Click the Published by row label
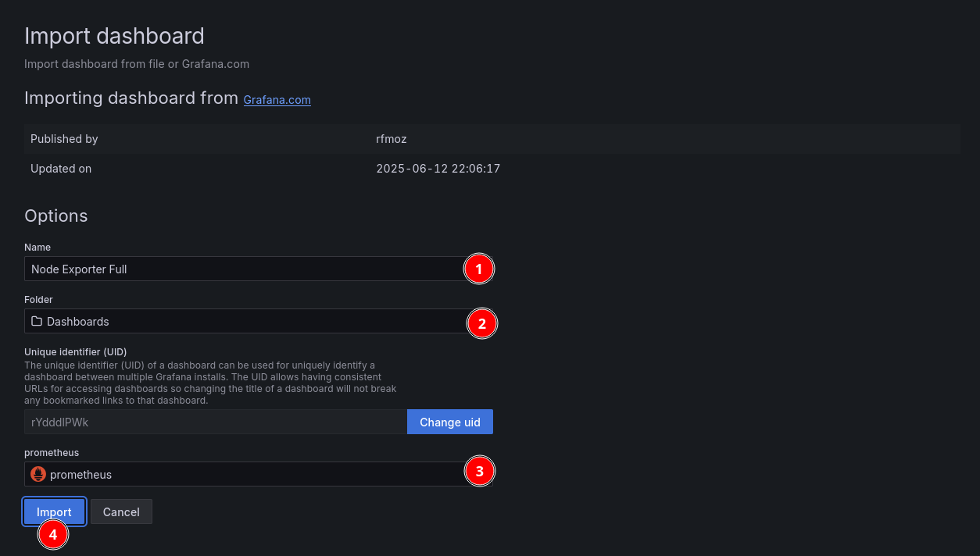The width and height of the screenshot is (980, 556). [x=64, y=139]
